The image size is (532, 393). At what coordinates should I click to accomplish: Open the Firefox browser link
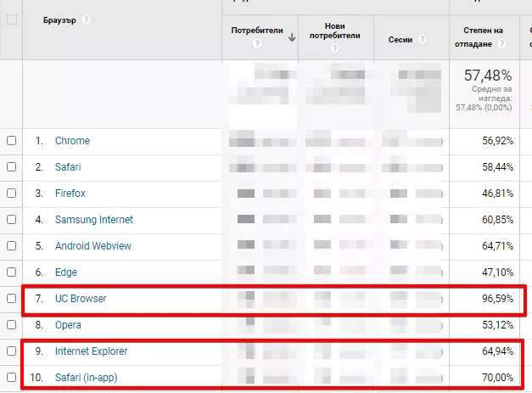tap(70, 194)
